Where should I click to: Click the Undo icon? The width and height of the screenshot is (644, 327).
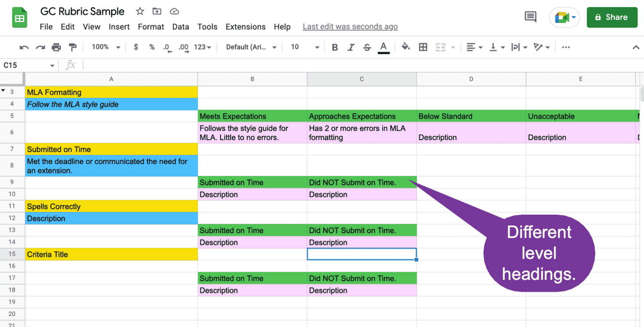(x=24, y=47)
